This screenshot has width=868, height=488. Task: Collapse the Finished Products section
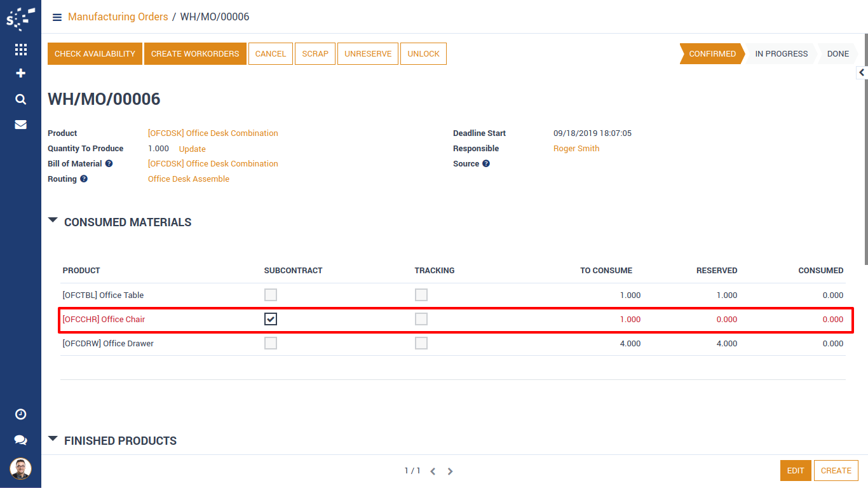(53, 439)
